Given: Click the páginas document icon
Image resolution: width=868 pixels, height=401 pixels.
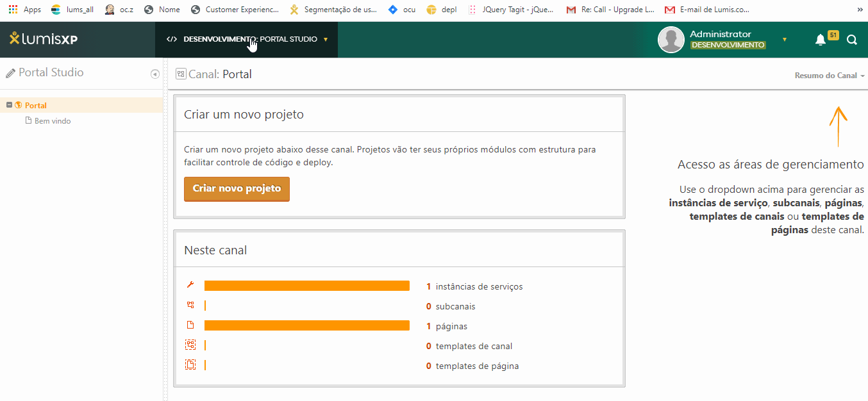Looking at the screenshot, I should [x=190, y=325].
